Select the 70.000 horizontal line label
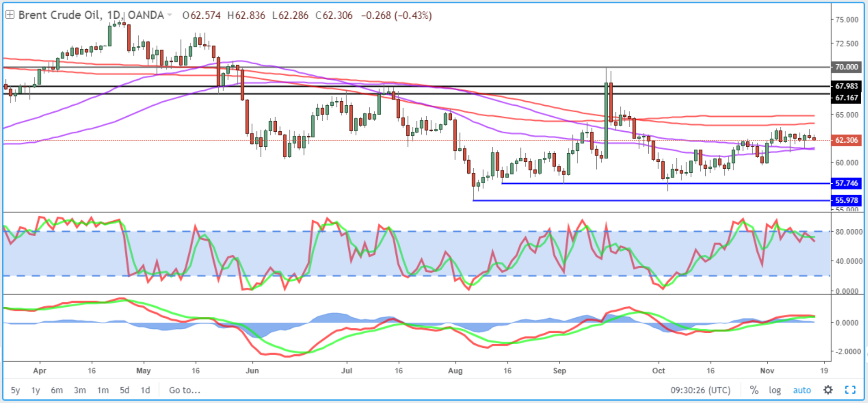This screenshot has width=868, height=403. [847, 67]
